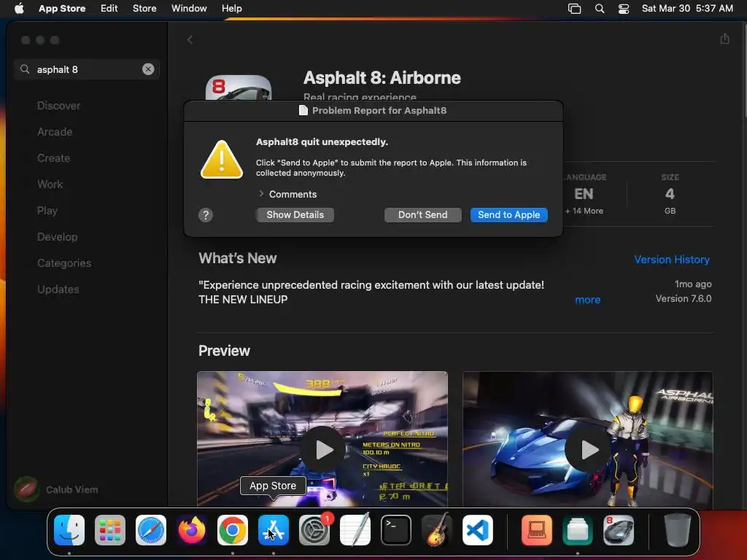Select Categories in the sidebar
Viewport: 747px width, 560px height.
[x=64, y=262]
